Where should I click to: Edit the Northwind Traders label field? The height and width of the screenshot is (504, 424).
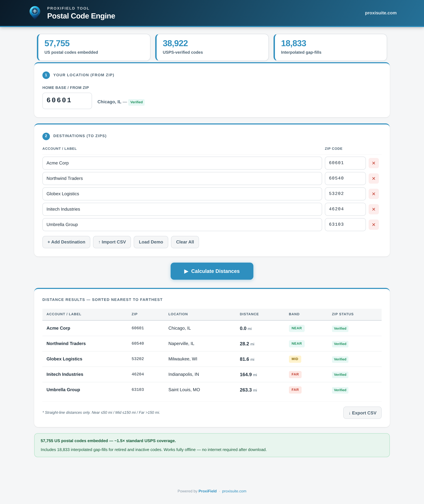point(182,179)
